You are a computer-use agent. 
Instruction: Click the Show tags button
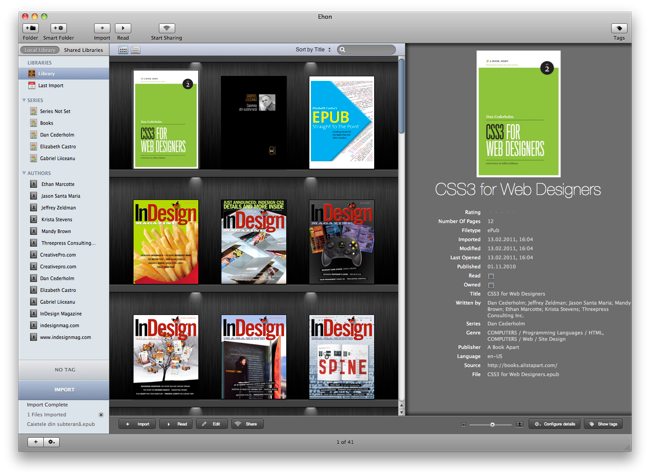point(603,424)
